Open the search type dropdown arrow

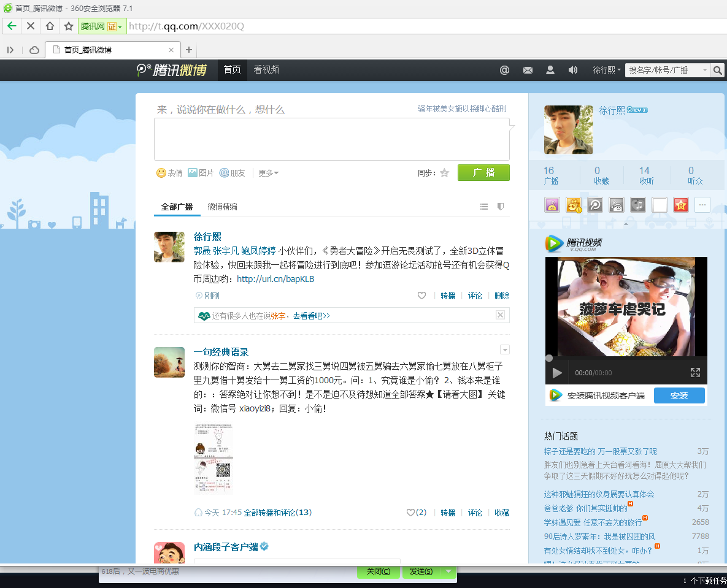click(x=705, y=70)
